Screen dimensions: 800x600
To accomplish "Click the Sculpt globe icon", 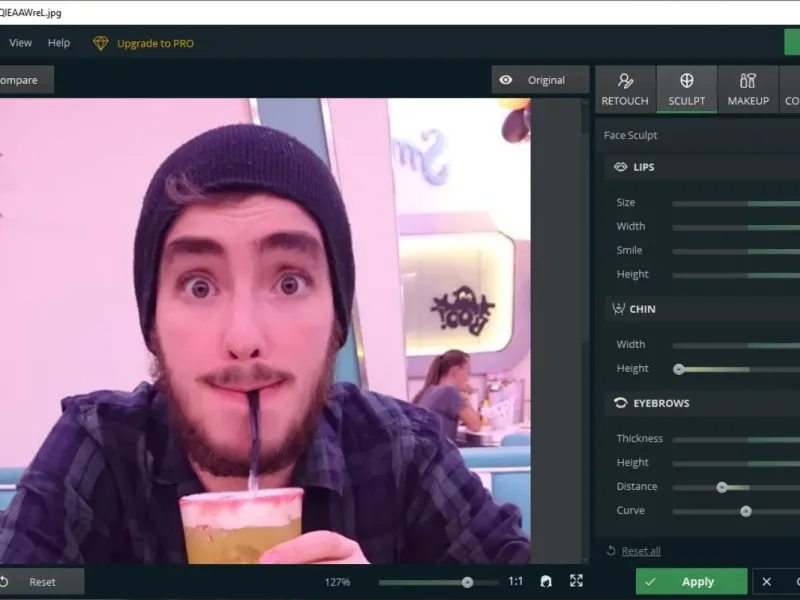I will point(687,80).
